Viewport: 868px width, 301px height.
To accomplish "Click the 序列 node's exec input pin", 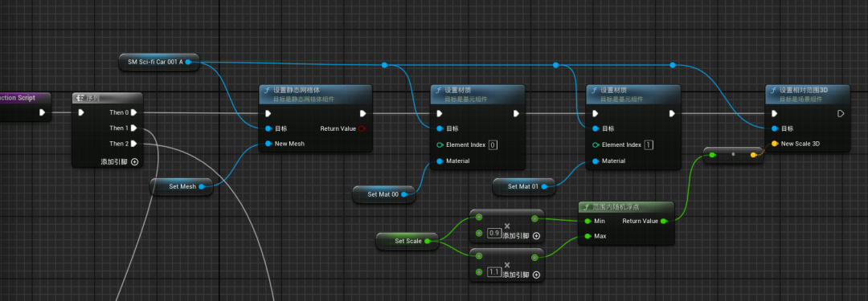I will (x=81, y=113).
